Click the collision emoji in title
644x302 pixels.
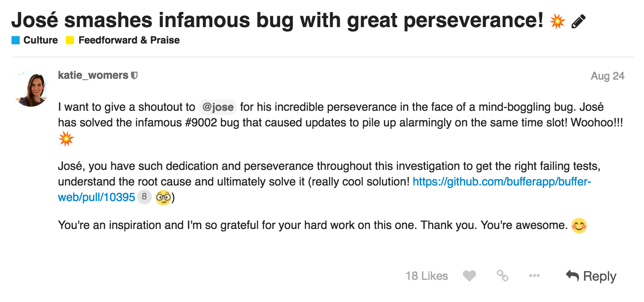pos(557,21)
